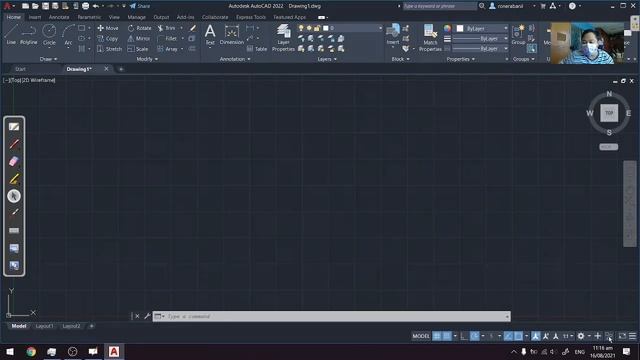Open the status bar customization menu

pos(633,336)
